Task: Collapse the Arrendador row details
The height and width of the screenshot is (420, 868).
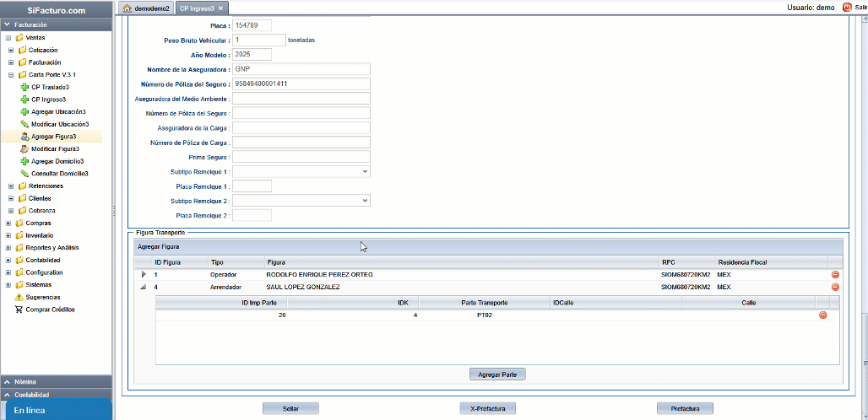Action: click(144, 288)
